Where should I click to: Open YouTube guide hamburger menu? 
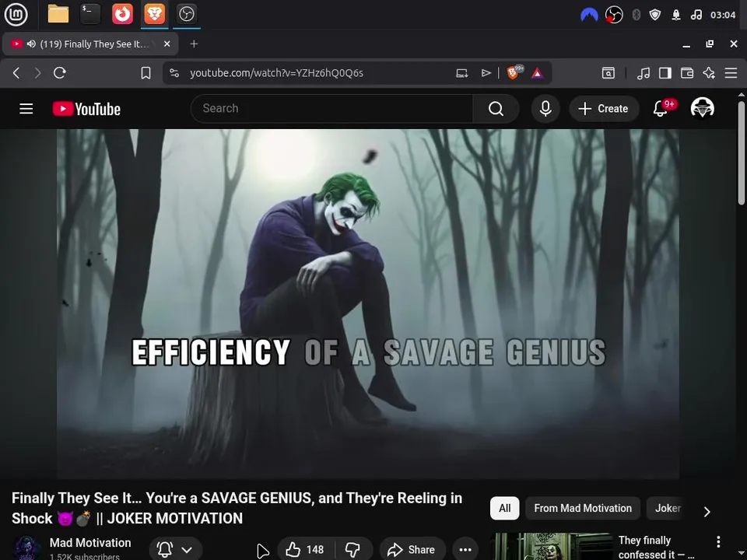pos(26,109)
